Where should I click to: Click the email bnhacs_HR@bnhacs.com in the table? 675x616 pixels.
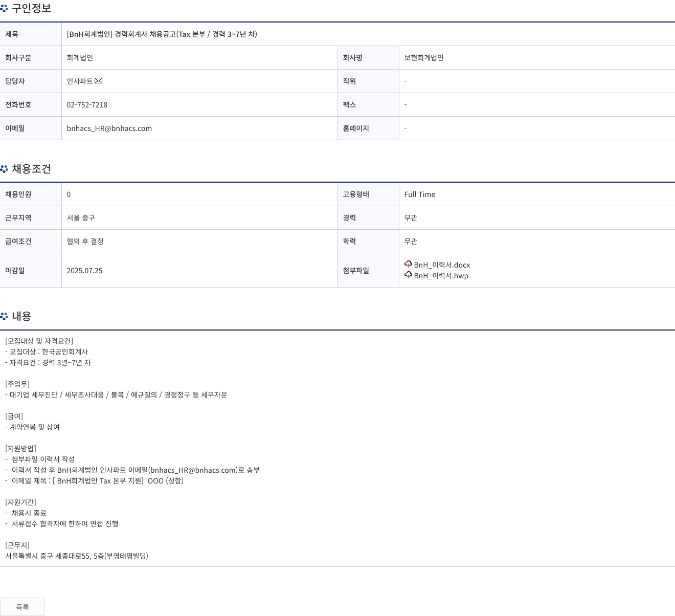click(x=109, y=128)
